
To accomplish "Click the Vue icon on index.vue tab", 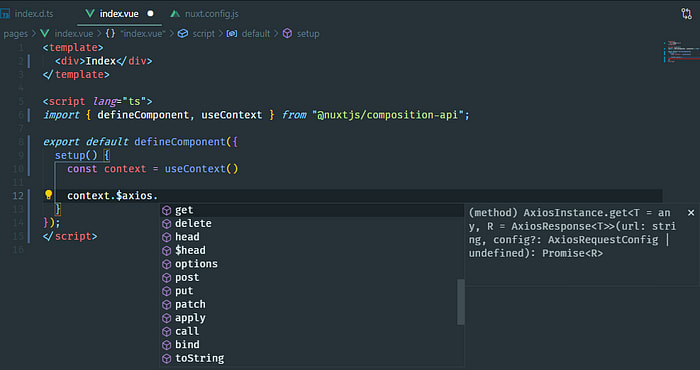I will [x=90, y=13].
